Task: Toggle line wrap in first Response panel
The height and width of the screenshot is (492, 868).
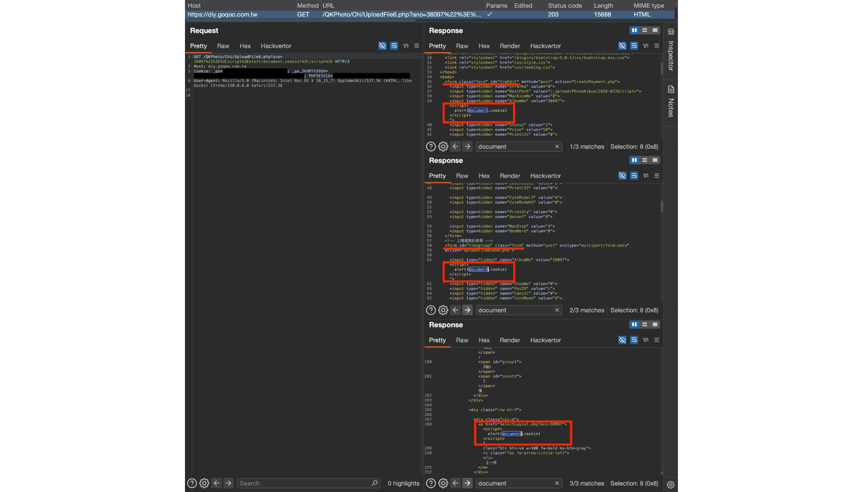Action: (634, 46)
